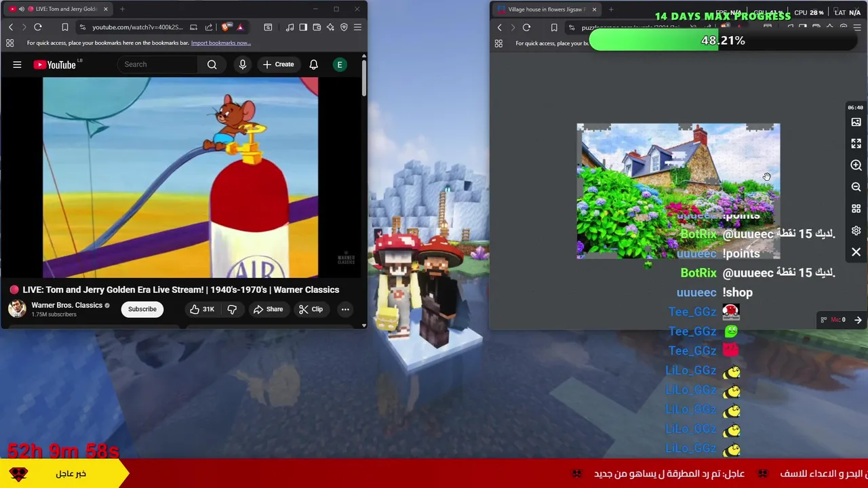Bookmark the jigsaw puzzle page
The width and height of the screenshot is (868, 488).
554,28
